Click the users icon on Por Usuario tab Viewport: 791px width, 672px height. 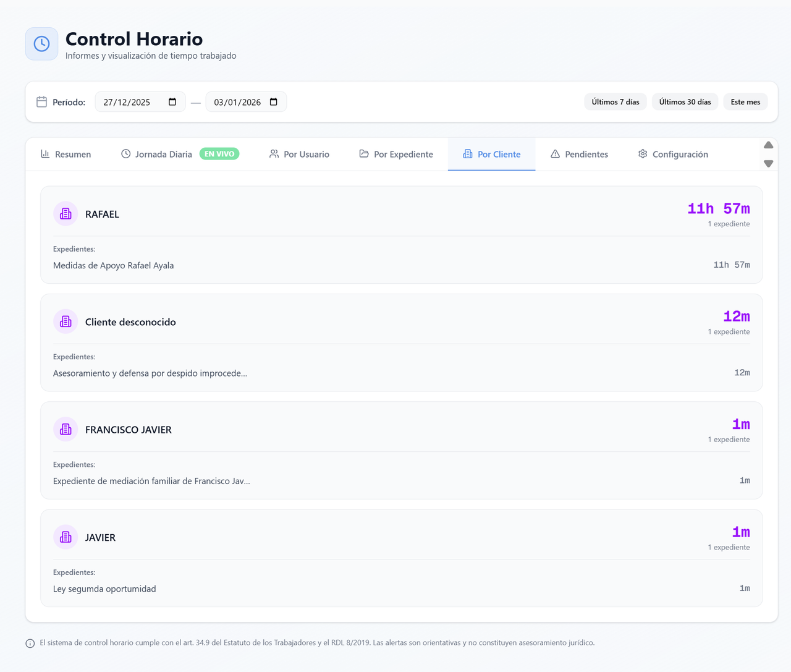pyautogui.click(x=274, y=154)
